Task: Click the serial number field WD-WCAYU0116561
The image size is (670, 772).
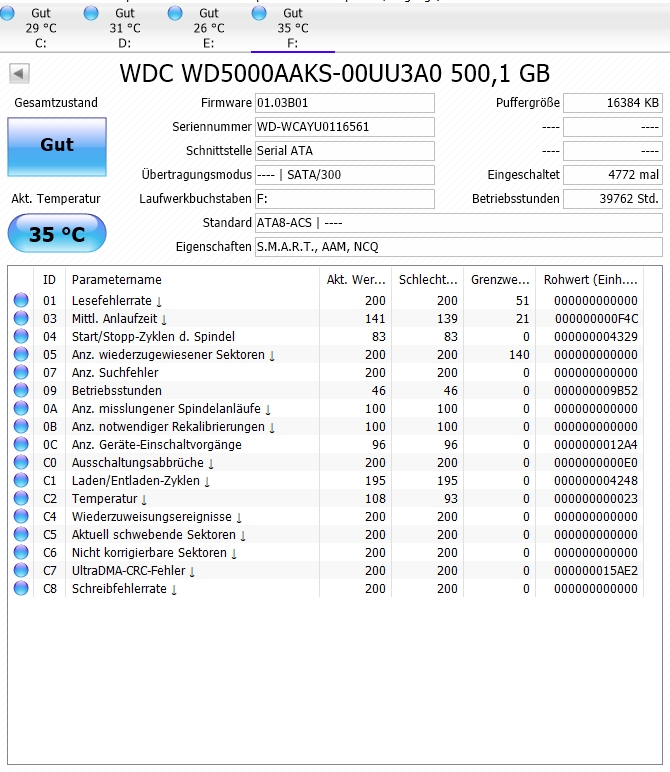Action: point(345,127)
